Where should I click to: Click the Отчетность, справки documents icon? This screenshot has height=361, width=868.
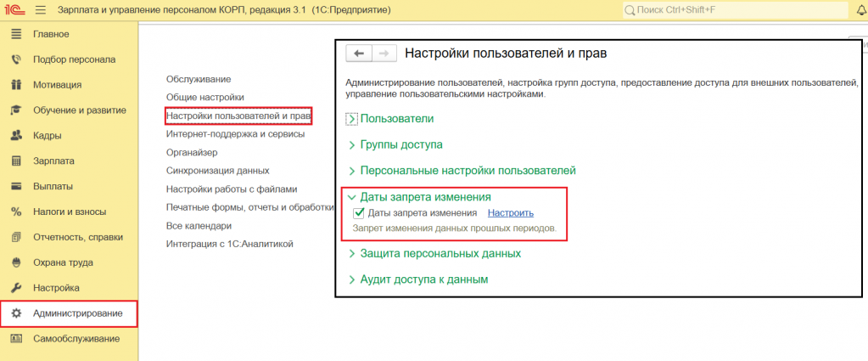[16, 237]
